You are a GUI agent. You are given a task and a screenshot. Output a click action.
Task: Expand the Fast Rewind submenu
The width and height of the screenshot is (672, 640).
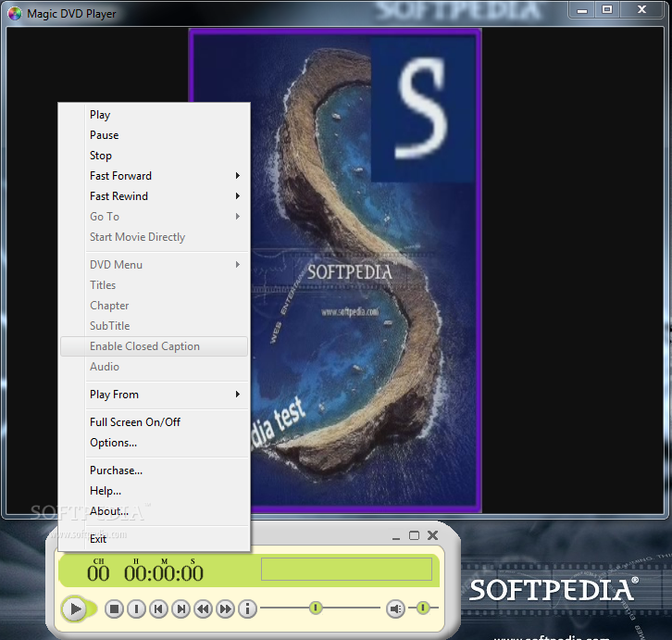pyautogui.click(x=155, y=196)
